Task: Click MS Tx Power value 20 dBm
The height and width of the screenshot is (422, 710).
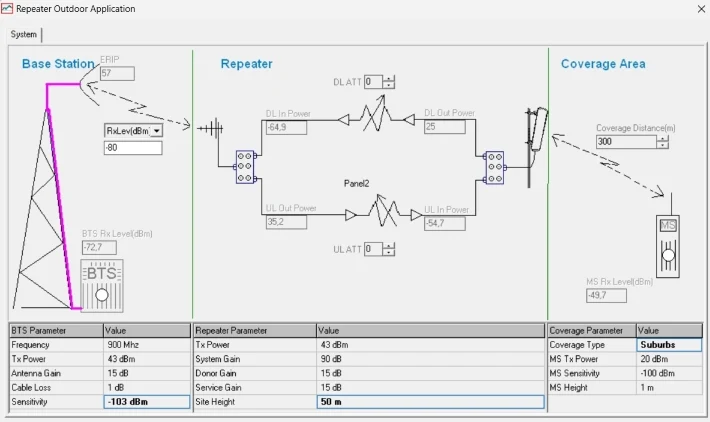Action: [669, 359]
